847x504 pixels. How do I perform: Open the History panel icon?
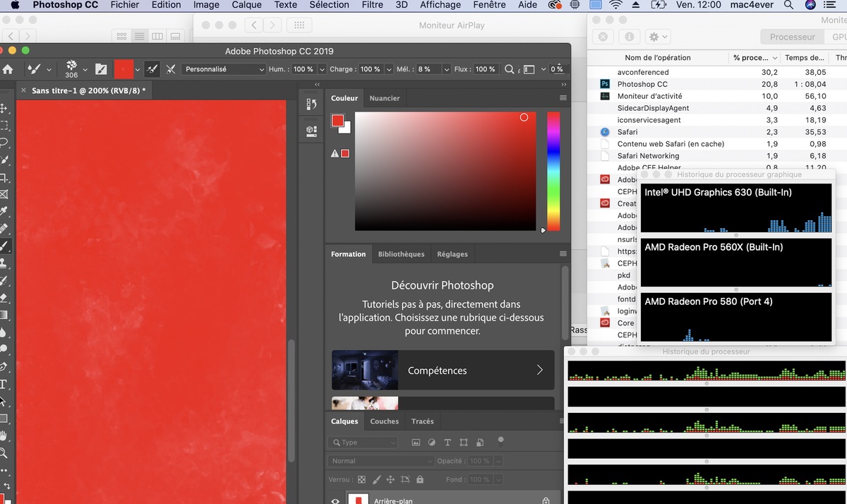coord(311,104)
